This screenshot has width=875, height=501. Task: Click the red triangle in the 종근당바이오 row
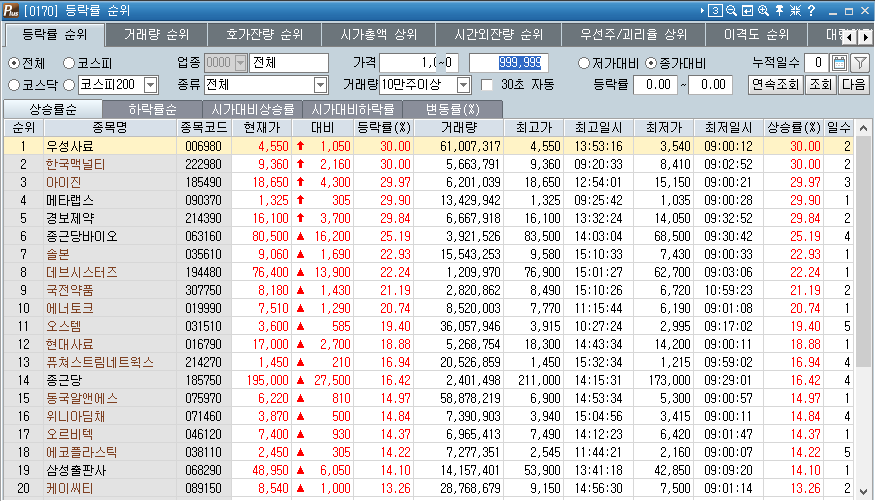300,237
